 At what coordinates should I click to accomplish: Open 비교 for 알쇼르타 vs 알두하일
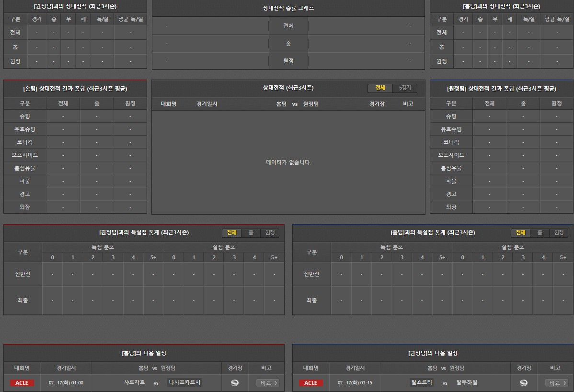pos(556,383)
